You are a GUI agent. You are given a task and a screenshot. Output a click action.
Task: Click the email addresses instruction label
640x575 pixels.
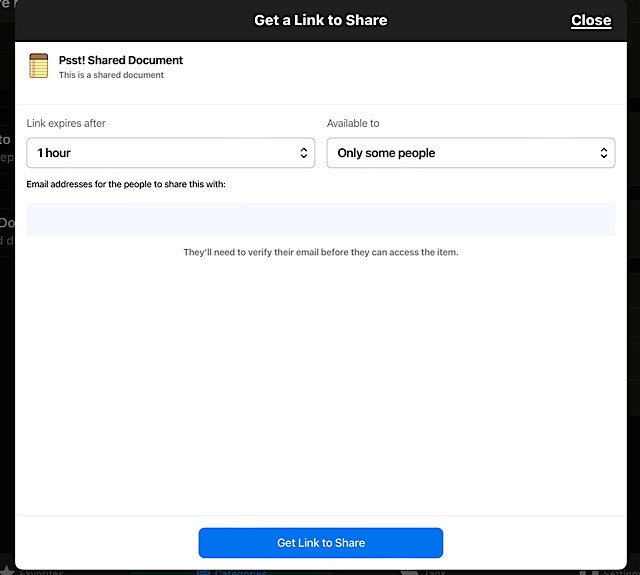(x=126, y=184)
